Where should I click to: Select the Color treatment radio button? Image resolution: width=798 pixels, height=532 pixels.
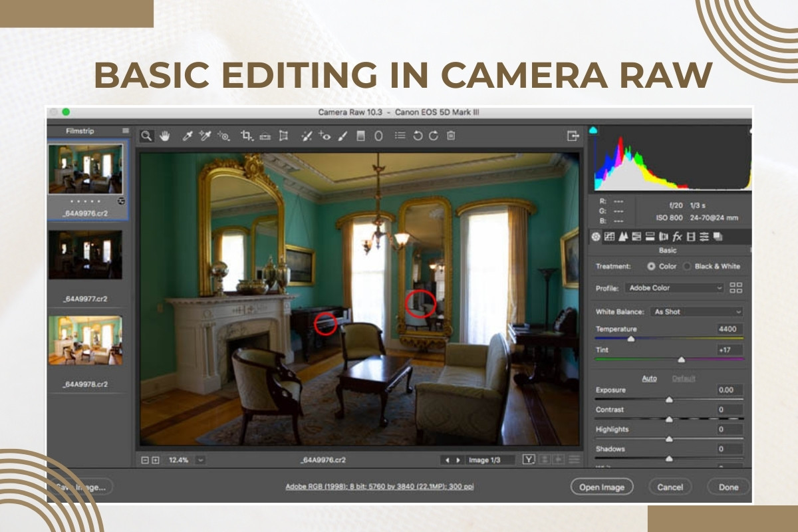pyautogui.click(x=651, y=266)
